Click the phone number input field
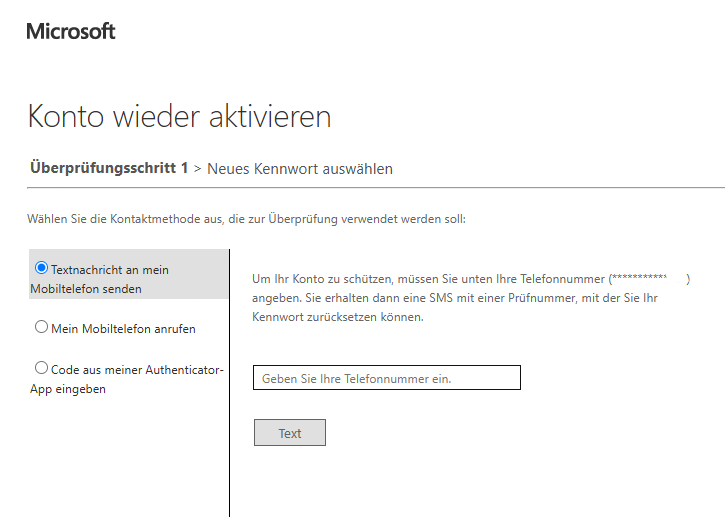 click(x=387, y=378)
